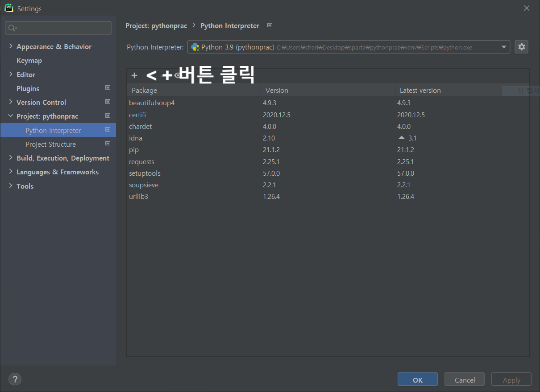Click the + install package button

click(x=134, y=75)
